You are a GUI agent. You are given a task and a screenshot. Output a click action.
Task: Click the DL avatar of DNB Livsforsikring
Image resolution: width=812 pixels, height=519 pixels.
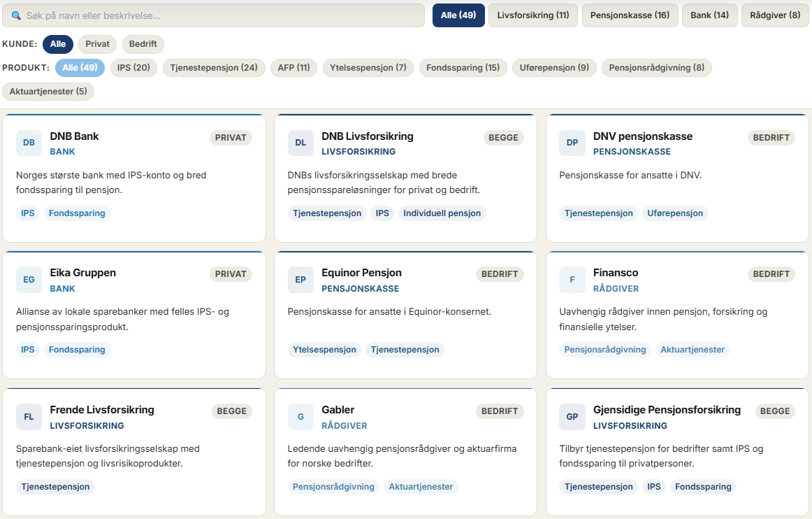(x=301, y=143)
